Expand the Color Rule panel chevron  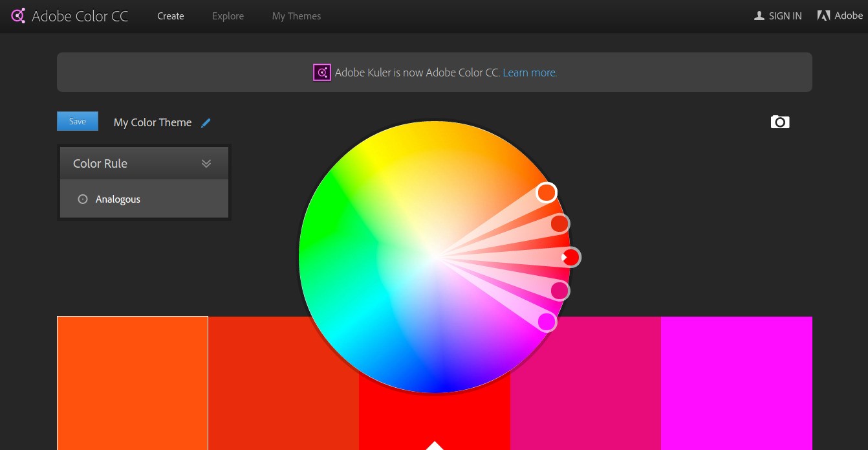206,163
